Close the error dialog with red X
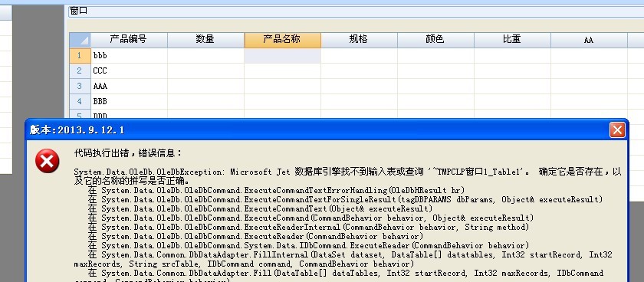 click(x=617, y=130)
